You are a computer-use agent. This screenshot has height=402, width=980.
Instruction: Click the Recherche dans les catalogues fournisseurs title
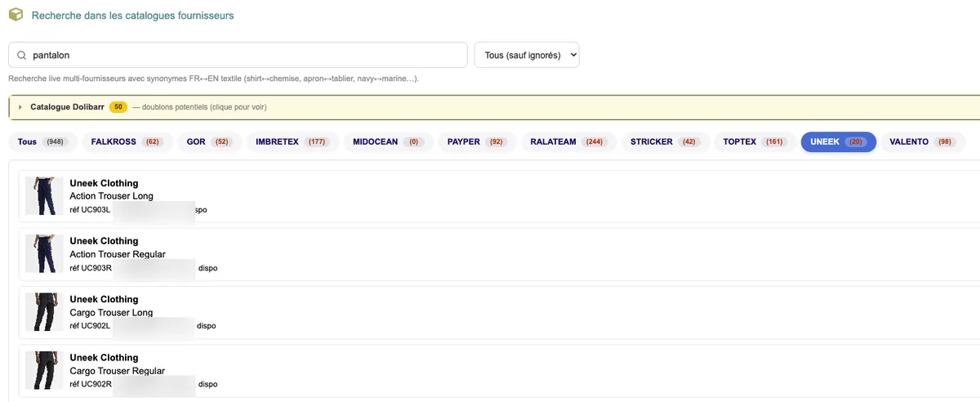[132, 16]
